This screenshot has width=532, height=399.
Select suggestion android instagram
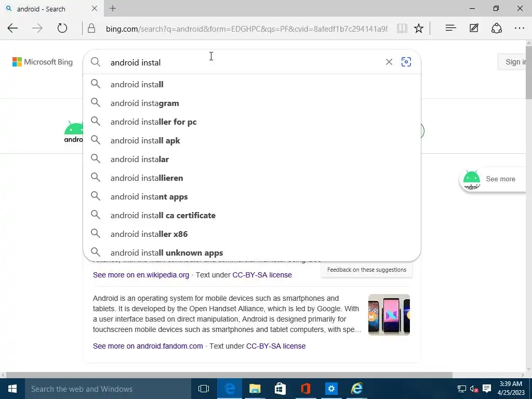(x=252, y=103)
